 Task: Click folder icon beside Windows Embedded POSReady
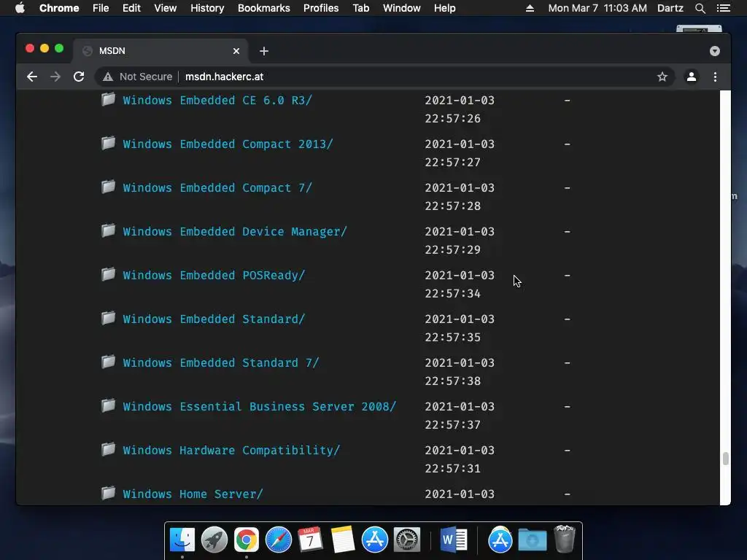108,274
